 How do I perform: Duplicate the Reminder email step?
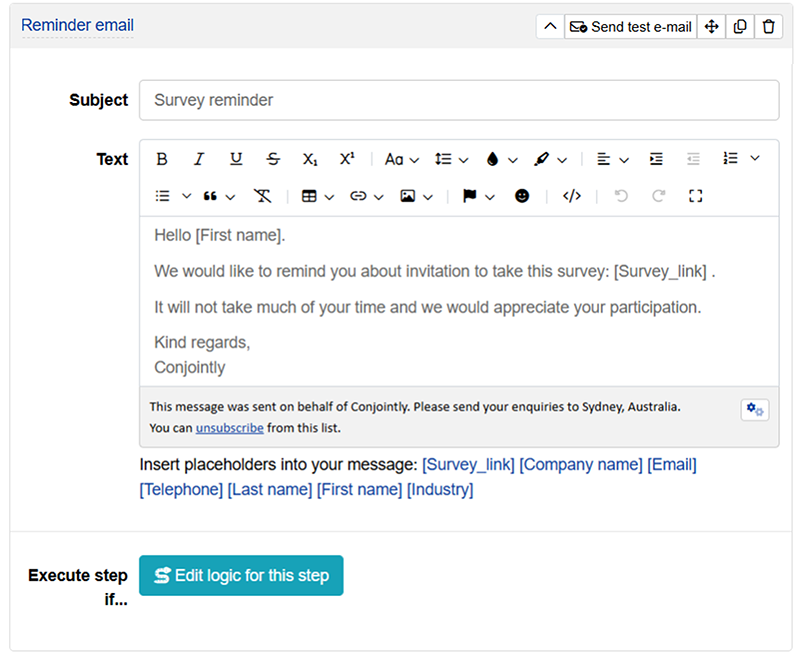coord(740,27)
